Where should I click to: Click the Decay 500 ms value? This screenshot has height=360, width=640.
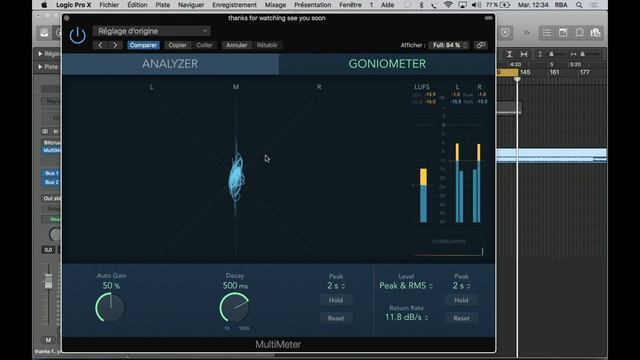coord(235,286)
